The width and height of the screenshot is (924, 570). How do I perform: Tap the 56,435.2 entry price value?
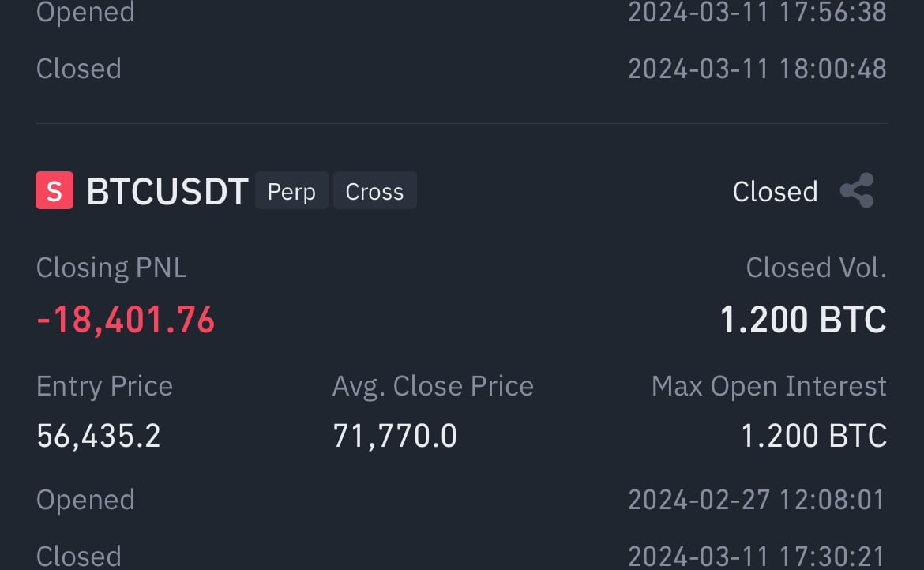coord(99,436)
